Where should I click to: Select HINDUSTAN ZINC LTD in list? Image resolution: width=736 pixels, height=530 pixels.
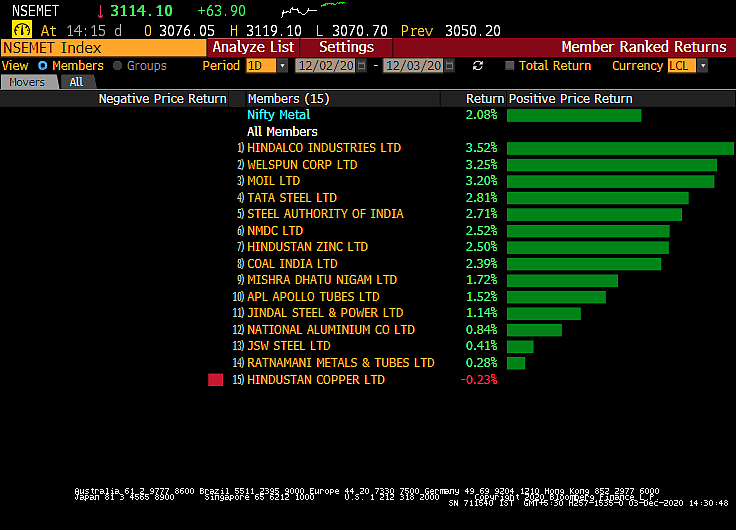coord(307,247)
